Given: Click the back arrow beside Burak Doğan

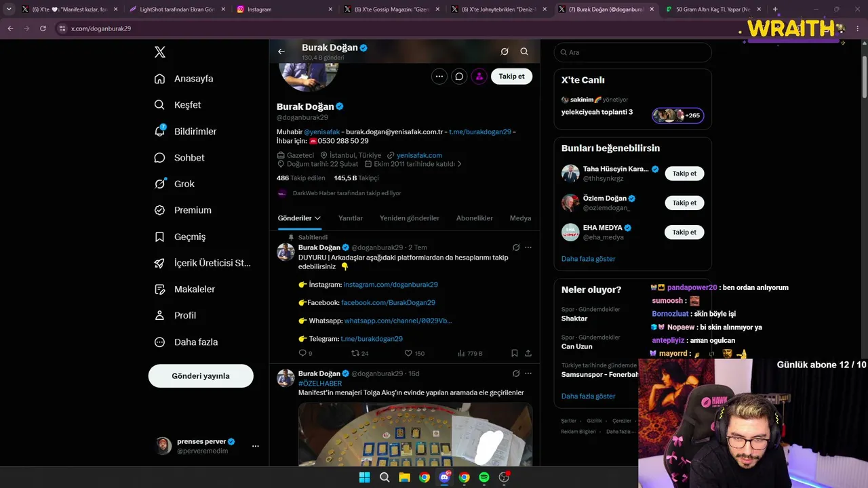Looking at the screenshot, I should coord(281,52).
